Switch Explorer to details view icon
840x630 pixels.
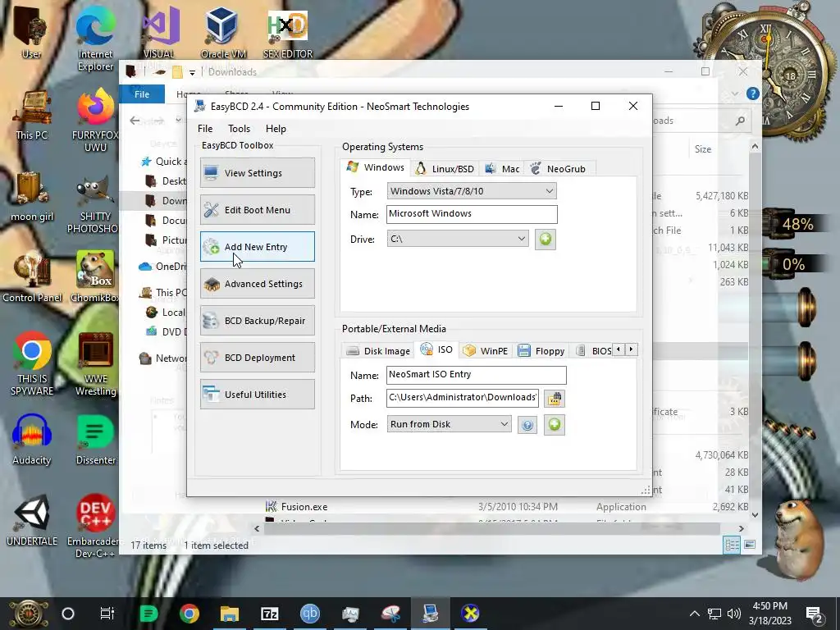click(732, 545)
